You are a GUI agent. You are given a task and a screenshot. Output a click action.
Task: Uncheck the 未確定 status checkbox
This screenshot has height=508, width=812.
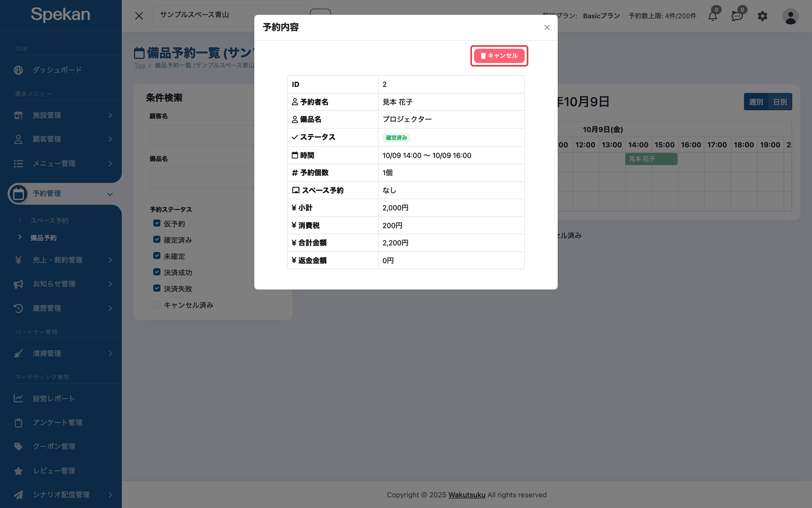coord(157,256)
